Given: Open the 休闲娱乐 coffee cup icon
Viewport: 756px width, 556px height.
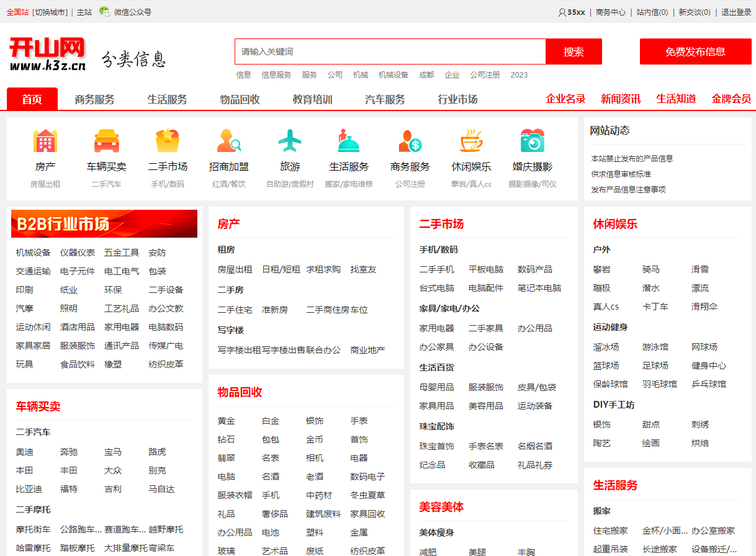Looking at the screenshot, I should click(471, 141).
